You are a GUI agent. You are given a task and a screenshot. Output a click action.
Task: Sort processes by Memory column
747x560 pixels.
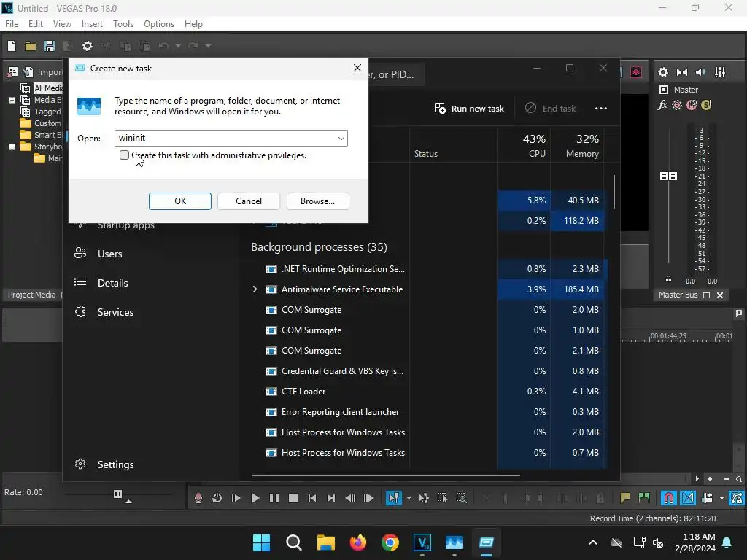[578, 146]
